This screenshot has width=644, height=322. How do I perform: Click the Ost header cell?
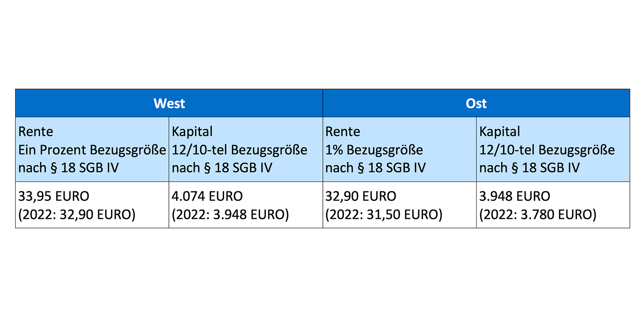pyautogui.click(x=476, y=103)
